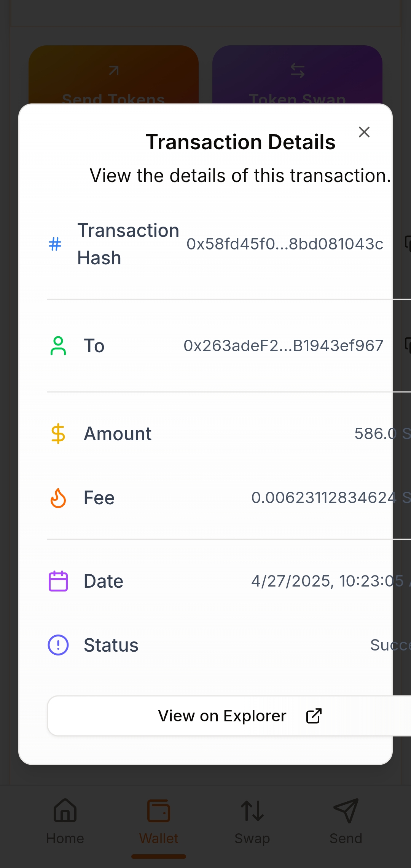
Task: Open the Swap tab
Action: (x=252, y=822)
